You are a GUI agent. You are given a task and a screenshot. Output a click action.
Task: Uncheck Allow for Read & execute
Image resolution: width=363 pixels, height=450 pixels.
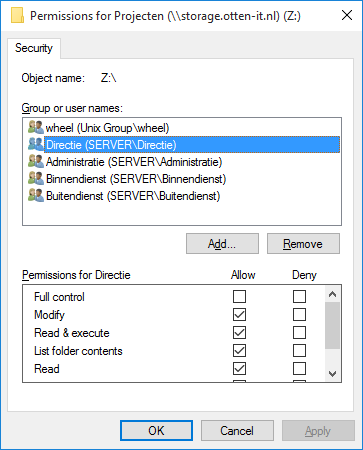[239, 332]
